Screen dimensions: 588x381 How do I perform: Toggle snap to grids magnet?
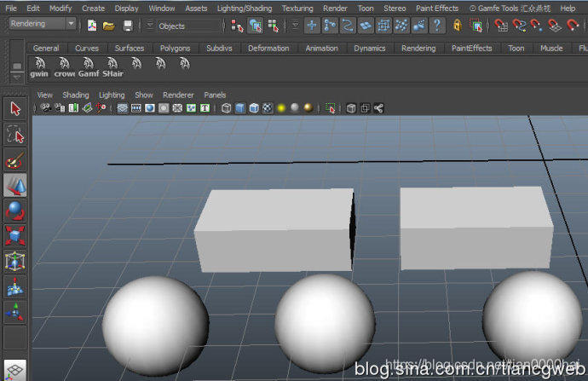(501, 26)
